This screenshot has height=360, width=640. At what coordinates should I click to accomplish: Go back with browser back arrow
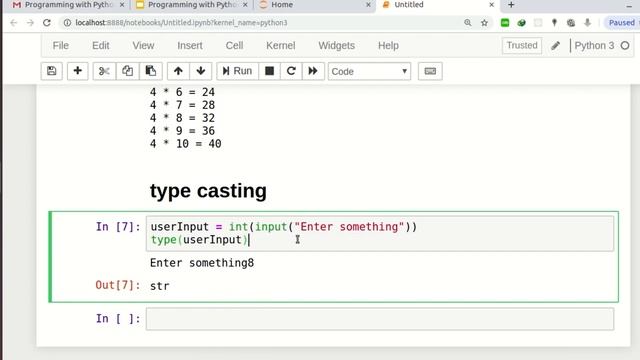14,23
